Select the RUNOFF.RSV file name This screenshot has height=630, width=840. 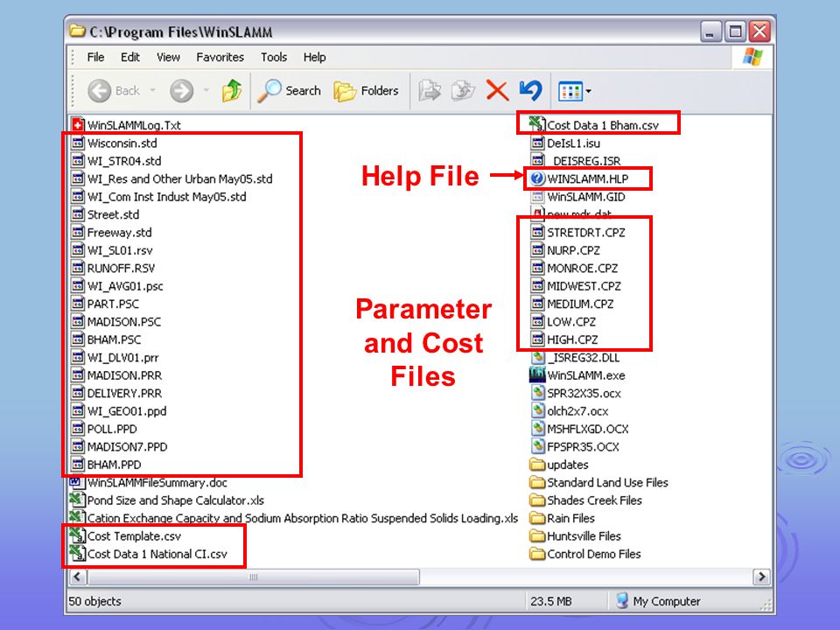point(121,268)
